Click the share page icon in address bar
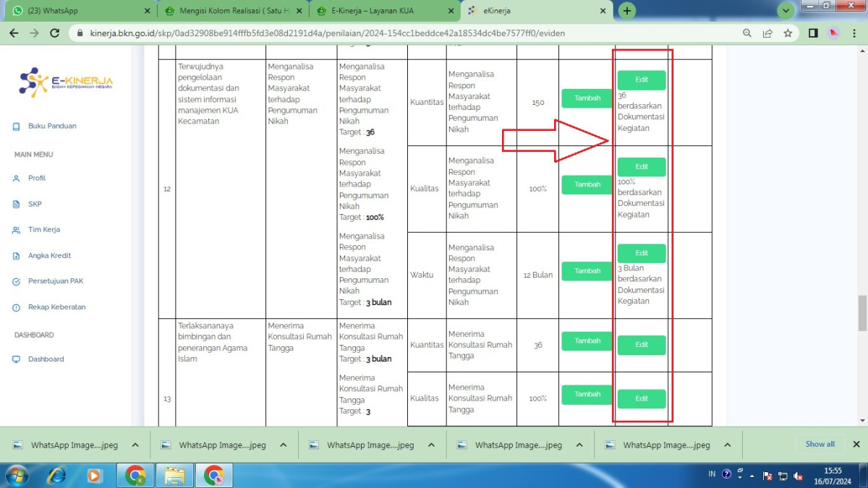Image resolution: width=868 pixels, height=488 pixels. [x=767, y=33]
